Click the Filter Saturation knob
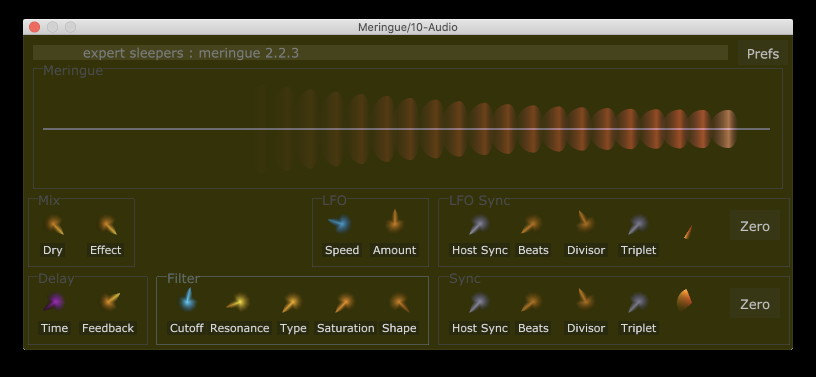The width and height of the screenshot is (816, 377). pyautogui.click(x=345, y=303)
